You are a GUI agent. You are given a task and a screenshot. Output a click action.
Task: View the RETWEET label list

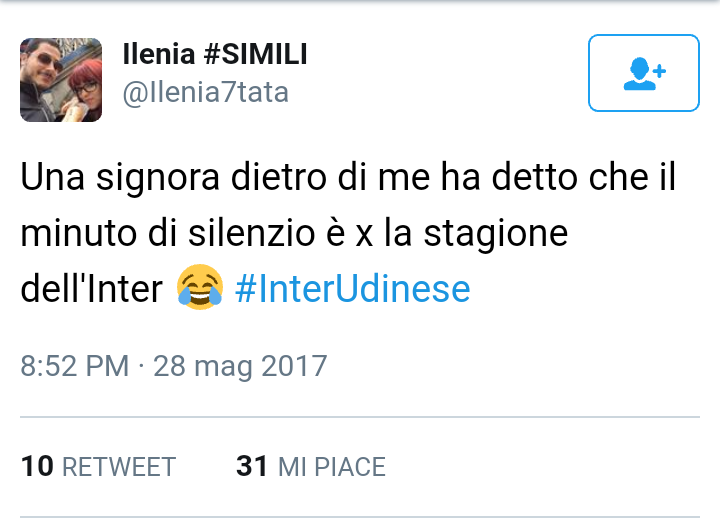[x=119, y=467]
